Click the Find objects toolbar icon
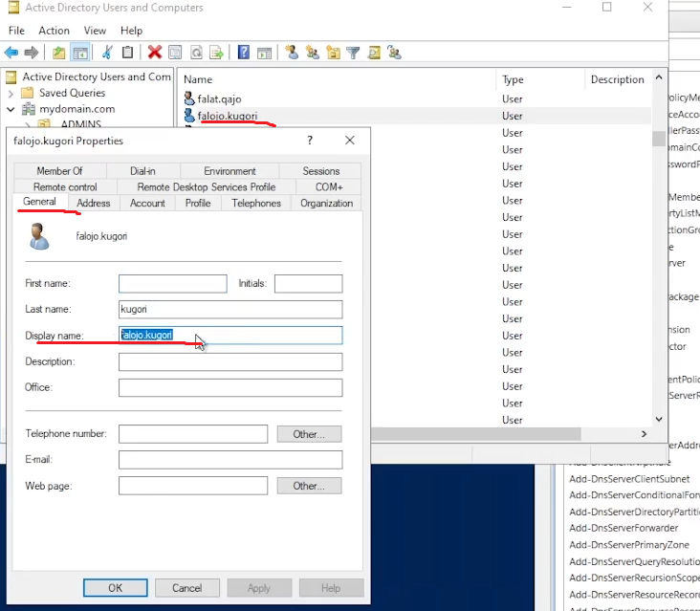The width and height of the screenshot is (700, 611). tap(374, 53)
